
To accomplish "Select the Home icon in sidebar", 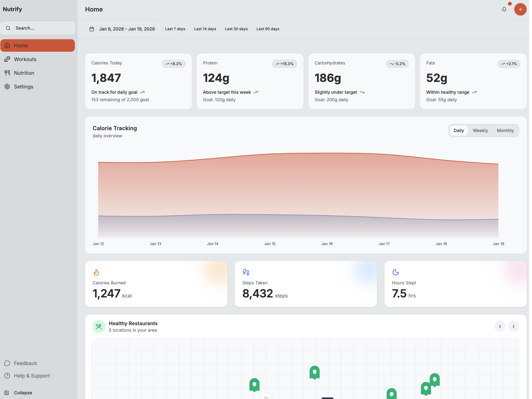I will pyautogui.click(x=7, y=45).
